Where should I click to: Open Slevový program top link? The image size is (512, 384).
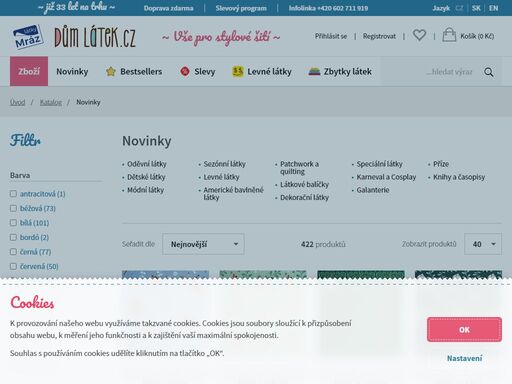tap(241, 8)
